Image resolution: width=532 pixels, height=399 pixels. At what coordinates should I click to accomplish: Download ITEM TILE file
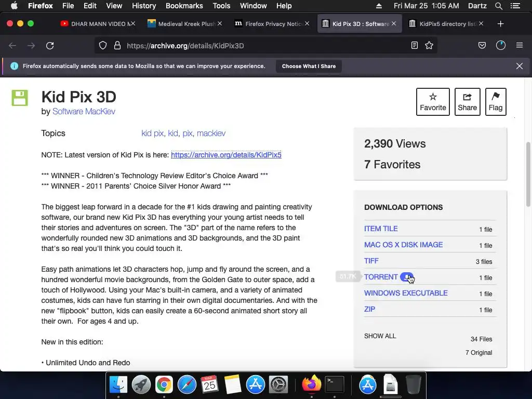click(x=381, y=229)
